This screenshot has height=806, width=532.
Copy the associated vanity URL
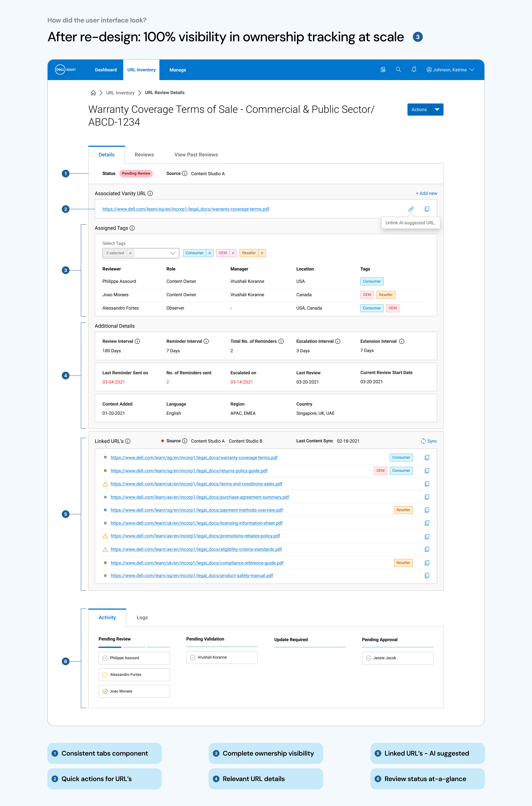(x=427, y=209)
